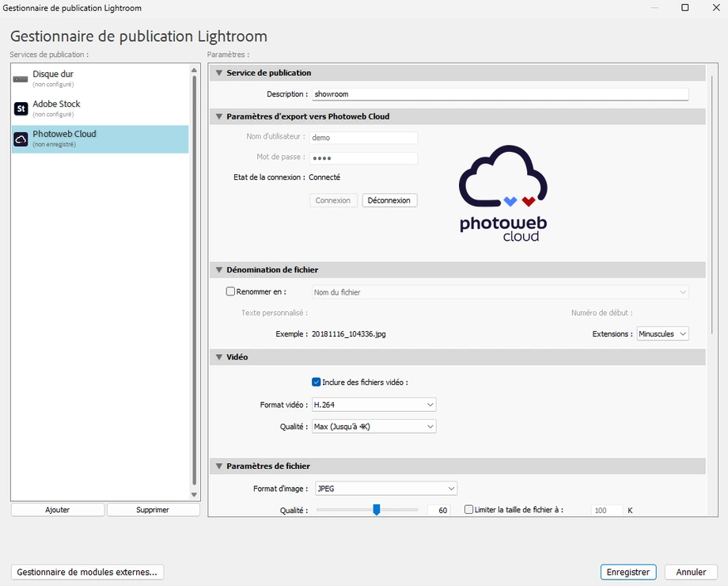The image size is (728, 586).
Task: Click the Disque dur hard drive icon
Action: [x=21, y=79]
